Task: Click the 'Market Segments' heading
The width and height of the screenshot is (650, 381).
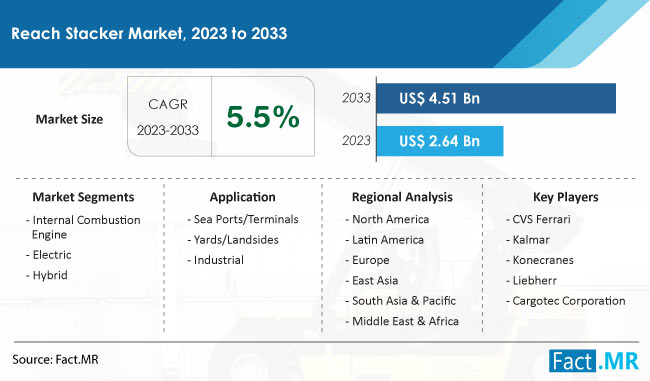Action: [x=83, y=197]
